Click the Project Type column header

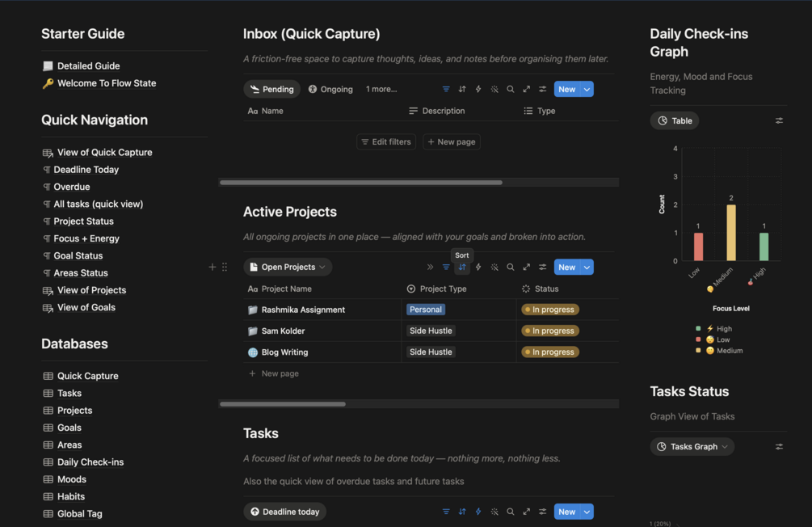click(436, 289)
